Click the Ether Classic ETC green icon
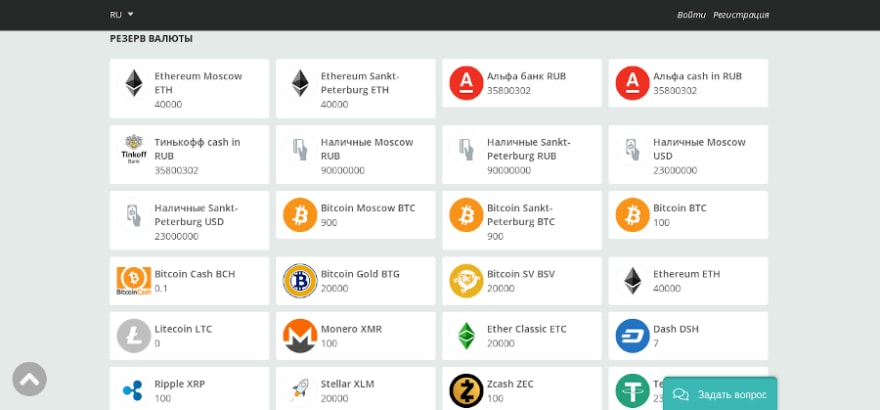880x410 pixels. tap(466, 336)
